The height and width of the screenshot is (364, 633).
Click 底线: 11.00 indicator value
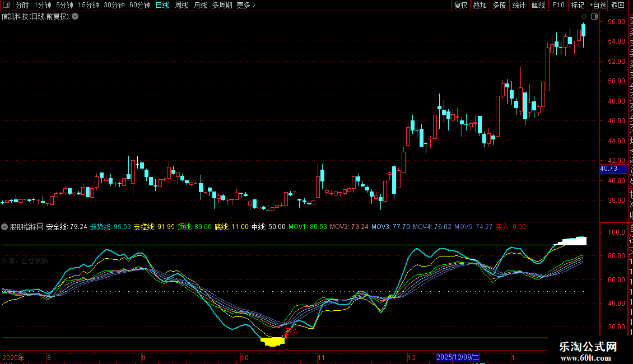[231, 227]
